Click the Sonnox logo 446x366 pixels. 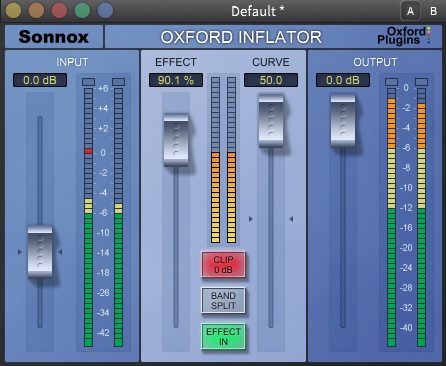54,37
